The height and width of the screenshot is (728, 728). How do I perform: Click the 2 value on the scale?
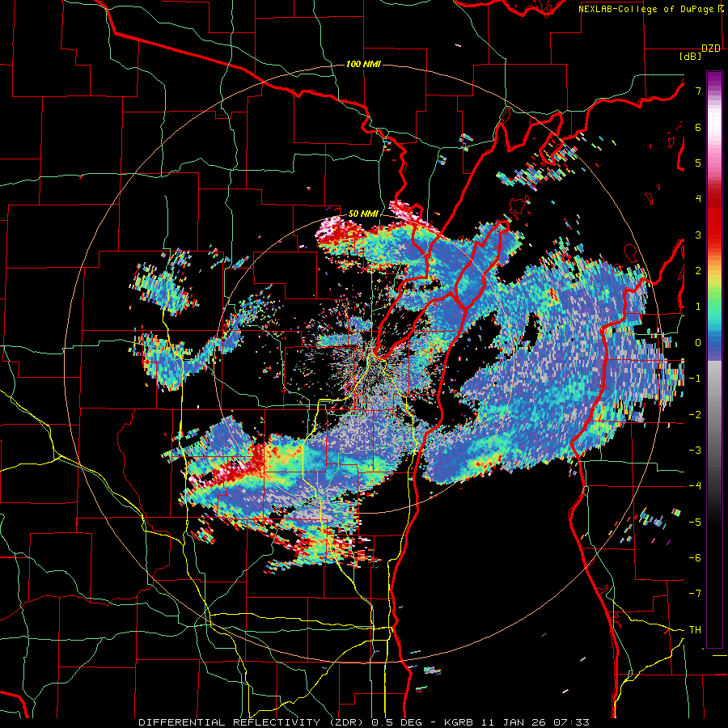pyautogui.click(x=698, y=271)
